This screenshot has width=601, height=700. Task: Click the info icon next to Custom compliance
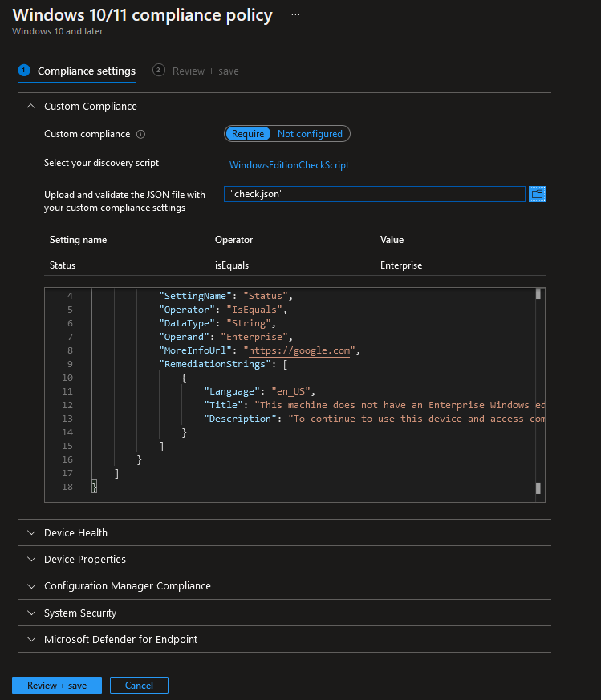pyautogui.click(x=140, y=135)
